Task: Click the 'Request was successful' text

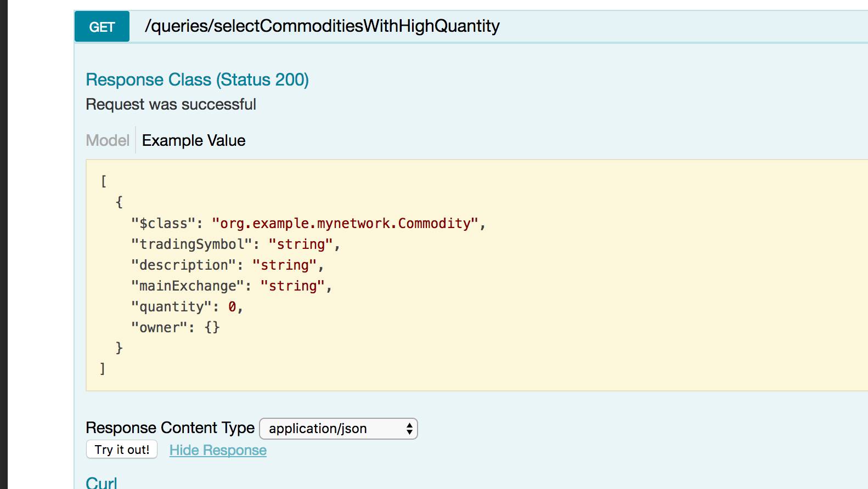Action: [x=171, y=104]
